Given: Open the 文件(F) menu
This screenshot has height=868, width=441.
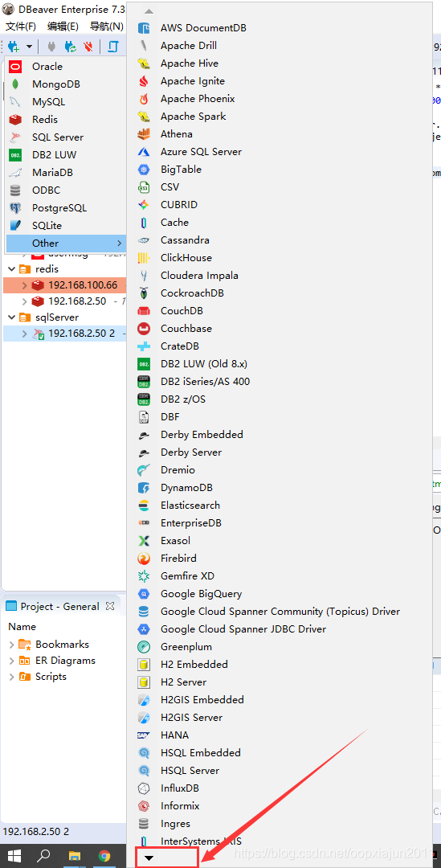Looking at the screenshot, I should (20, 26).
